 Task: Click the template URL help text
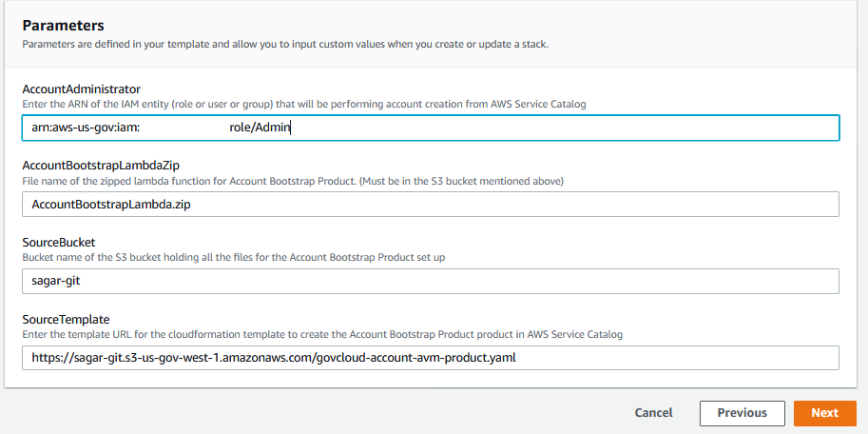[322, 335]
